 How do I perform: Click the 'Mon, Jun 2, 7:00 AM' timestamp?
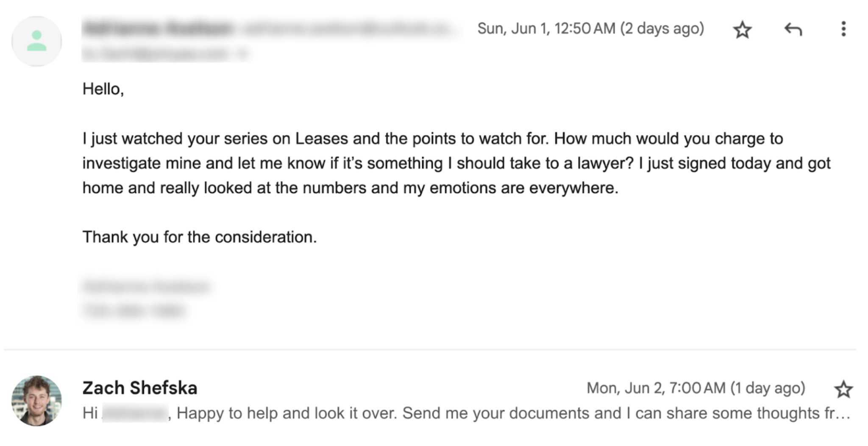pyautogui.click(x=696, y=388)
